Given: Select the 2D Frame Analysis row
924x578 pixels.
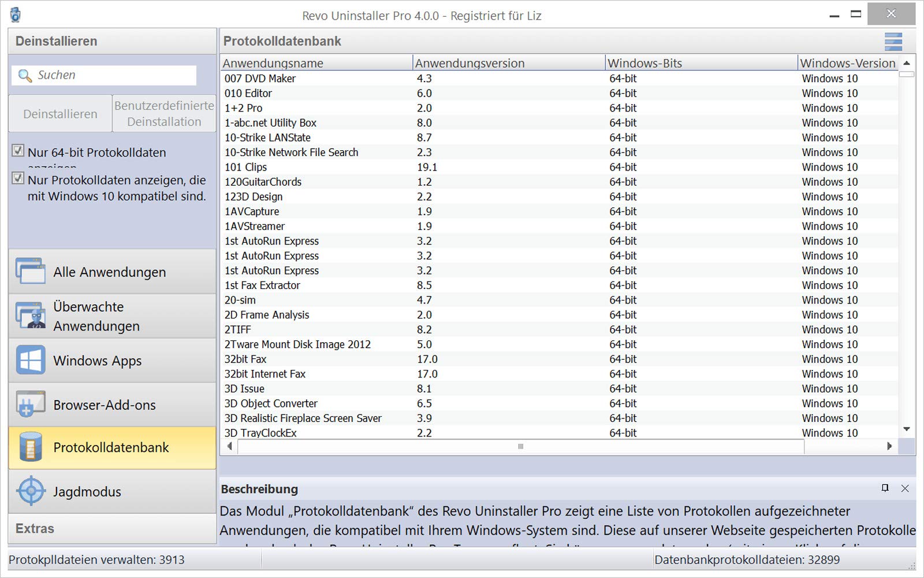Looking at the screenshot, I should 559,315.
